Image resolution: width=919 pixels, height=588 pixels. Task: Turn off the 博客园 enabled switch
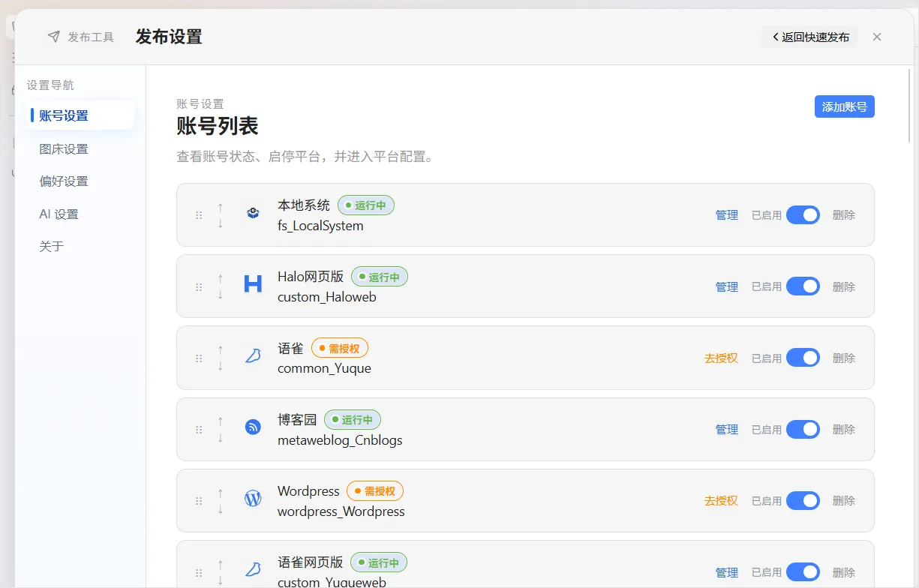coord(803,429)
